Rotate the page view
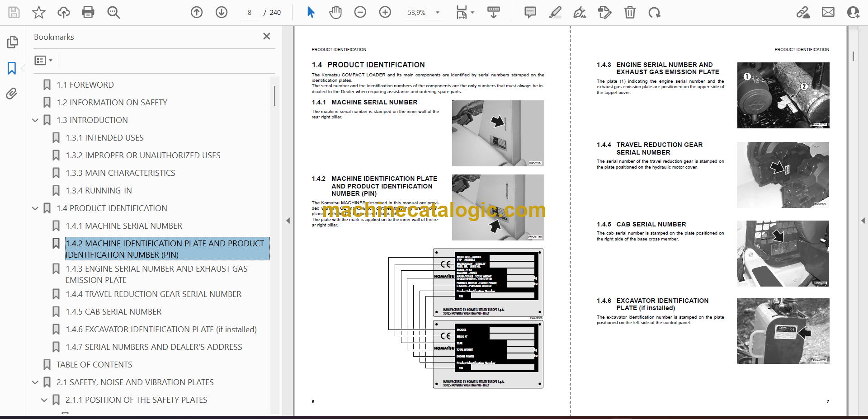Image resolution: width=868 pixels, height=419 pixels. click(x=654, y=12)
